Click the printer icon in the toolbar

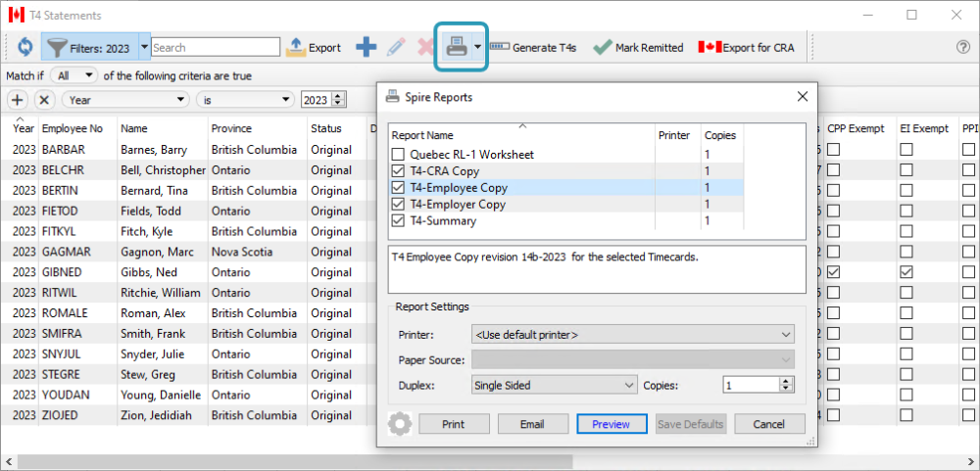(x=456, y=47)
